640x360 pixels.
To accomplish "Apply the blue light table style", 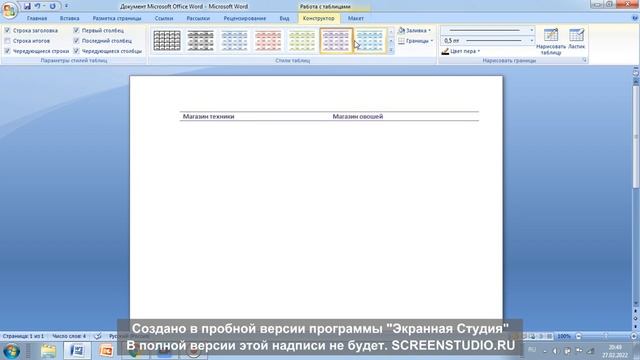I will [x=234, y=41].
